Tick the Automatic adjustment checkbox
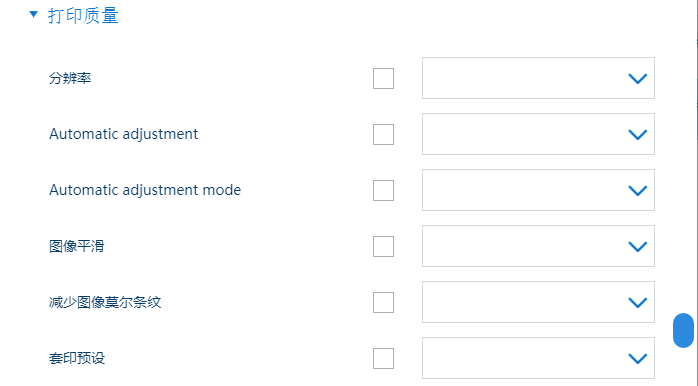698x386 pixels. coord(383,134)
